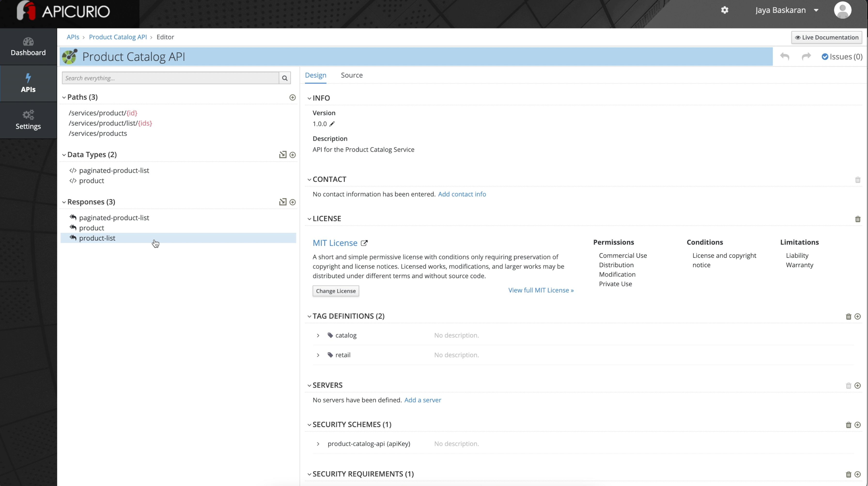Collapse the SERVERS section
Screen dimensions: 868x486
pos(309,385)
